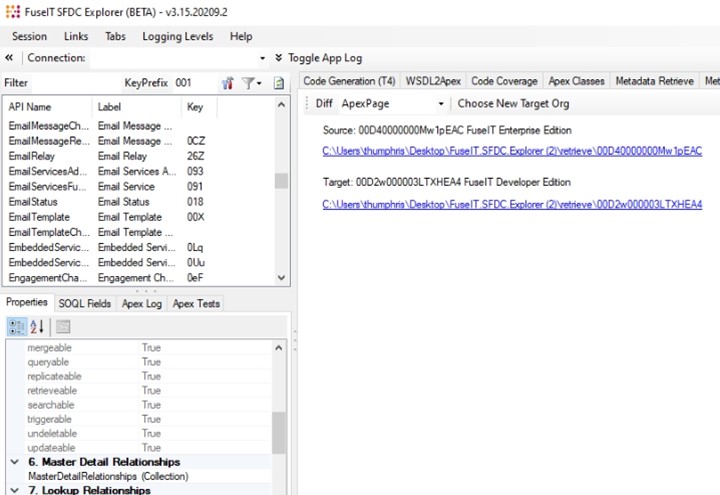The width and height of the screenshot is (720, 495).
Task: Click object list scroll up arrow
Action: click(x=281, y=105)
